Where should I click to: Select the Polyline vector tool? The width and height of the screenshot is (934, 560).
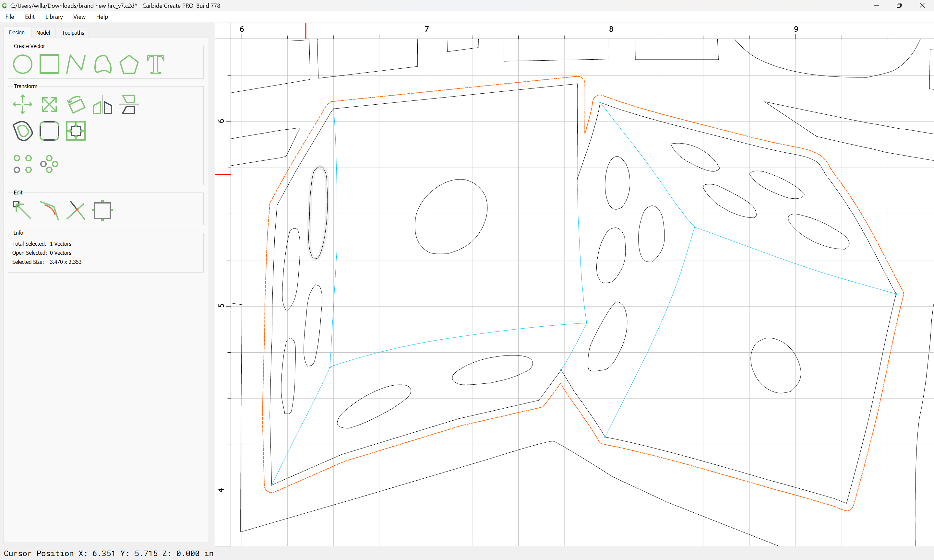(76, 64)
